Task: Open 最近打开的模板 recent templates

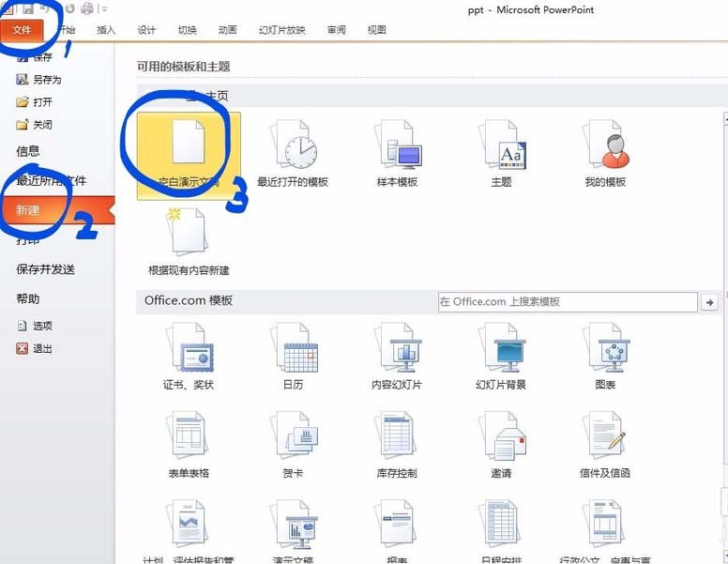Action: [x=293, y=154]
